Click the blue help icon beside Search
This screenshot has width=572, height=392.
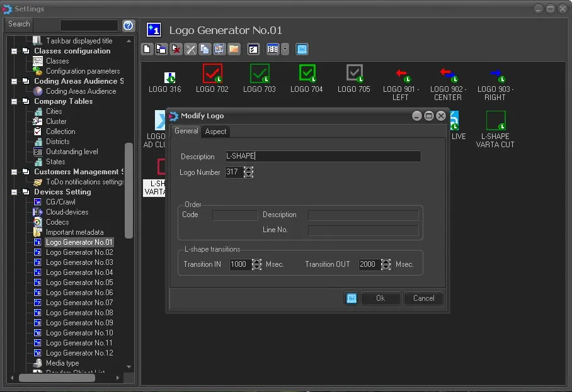129,25
